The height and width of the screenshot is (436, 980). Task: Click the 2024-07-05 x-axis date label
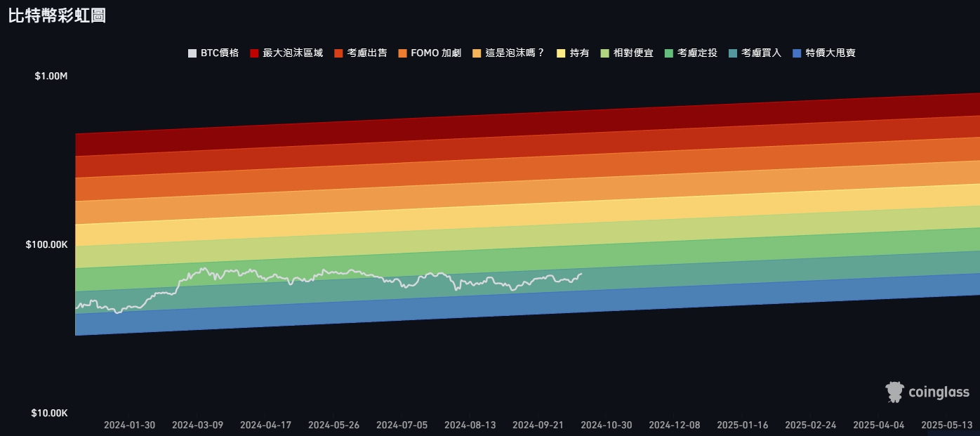402,425
